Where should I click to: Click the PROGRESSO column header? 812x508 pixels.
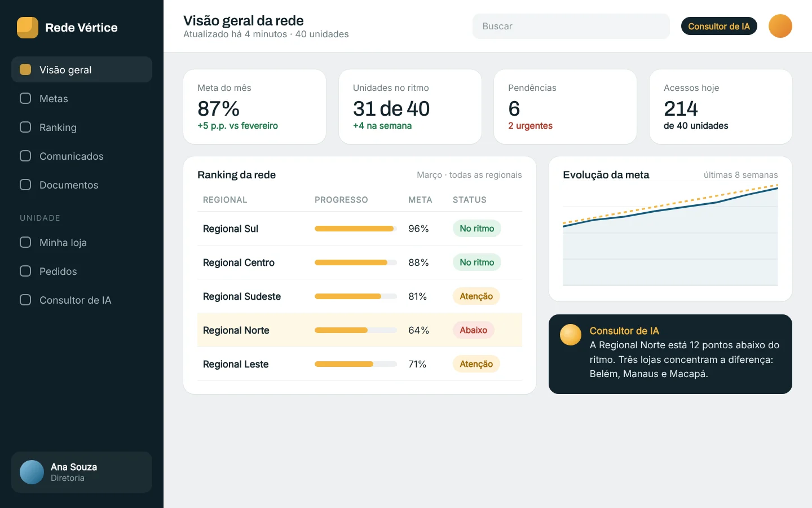pos(341,200)
